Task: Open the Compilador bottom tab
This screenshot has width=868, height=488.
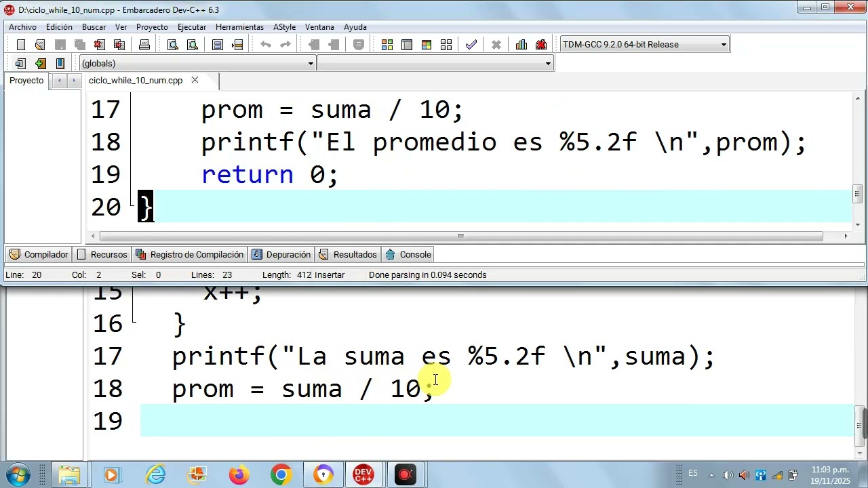Action: 39,255
